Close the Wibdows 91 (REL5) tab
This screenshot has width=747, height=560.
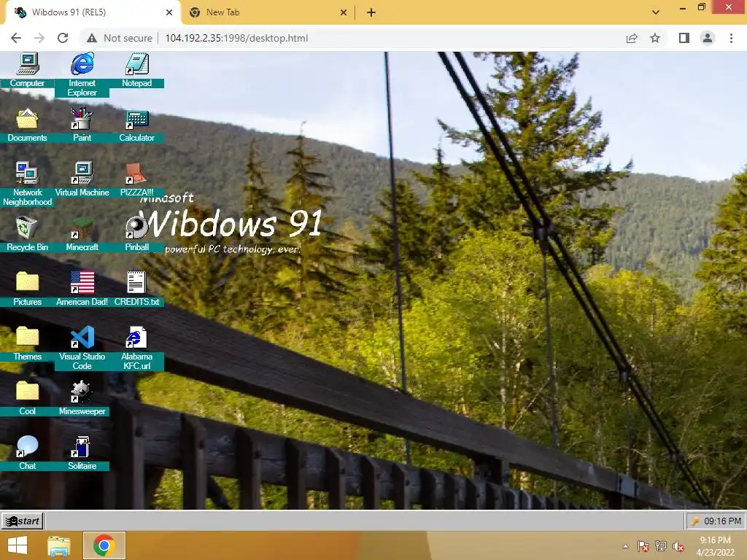(x=169, y=12)
